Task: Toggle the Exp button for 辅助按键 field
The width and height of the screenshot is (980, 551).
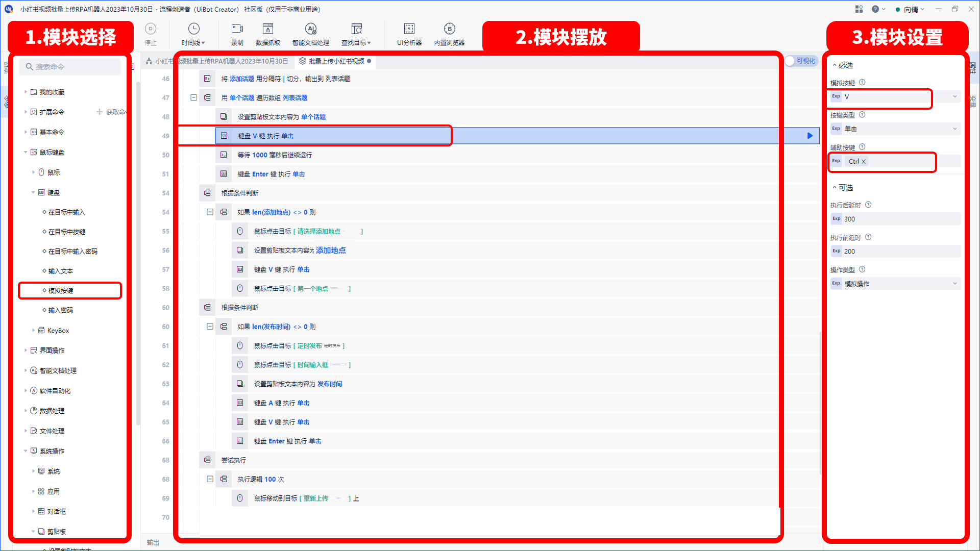Action: (x=836, y=161)
